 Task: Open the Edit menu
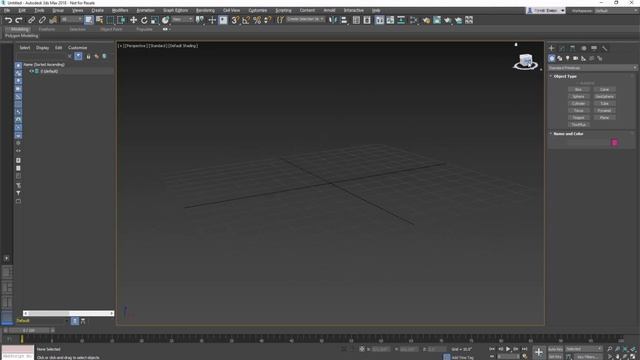(x=22, y=10)
